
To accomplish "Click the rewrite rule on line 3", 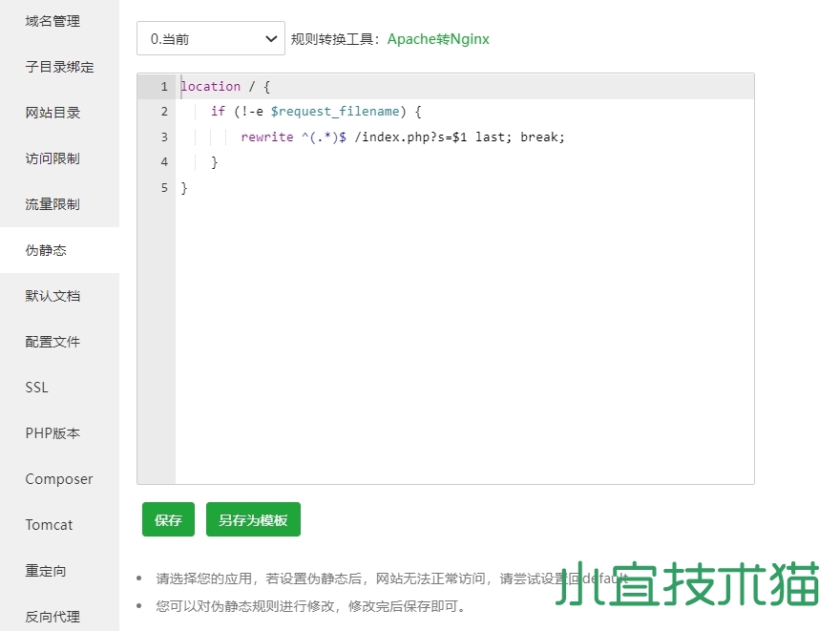I will (402, 137).
